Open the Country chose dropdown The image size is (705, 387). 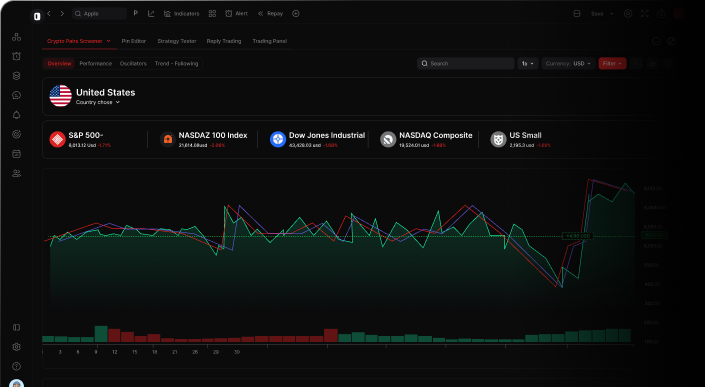coord(98,102)
